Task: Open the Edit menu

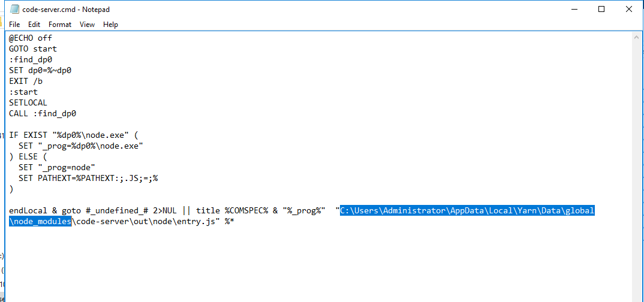Action: (x=34, y=25)
